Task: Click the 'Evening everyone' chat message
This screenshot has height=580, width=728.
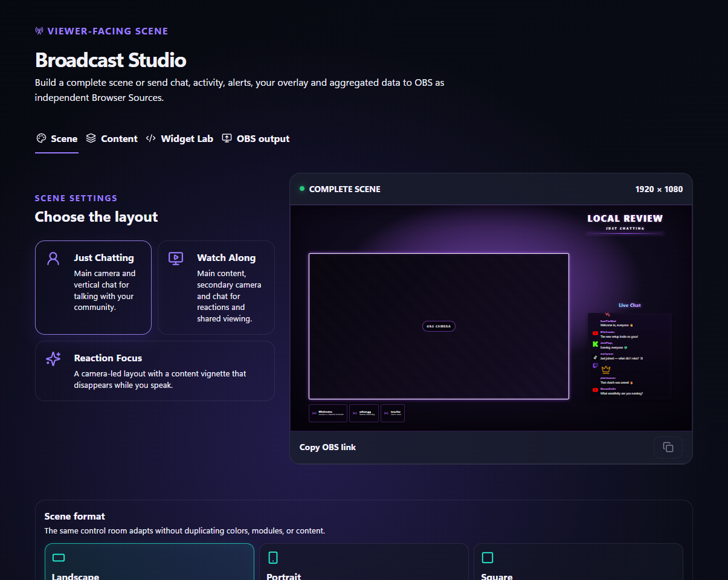Action: pyautogui.click(x=614, y=347)
